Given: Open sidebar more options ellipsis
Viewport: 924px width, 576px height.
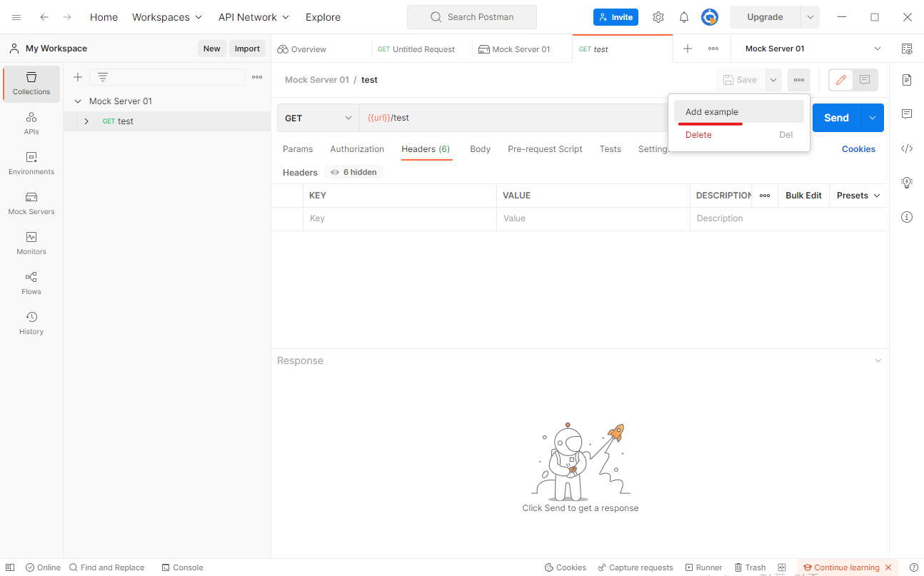Looking at the screenshot, I should pyautogui.click(x=257, y=77).
